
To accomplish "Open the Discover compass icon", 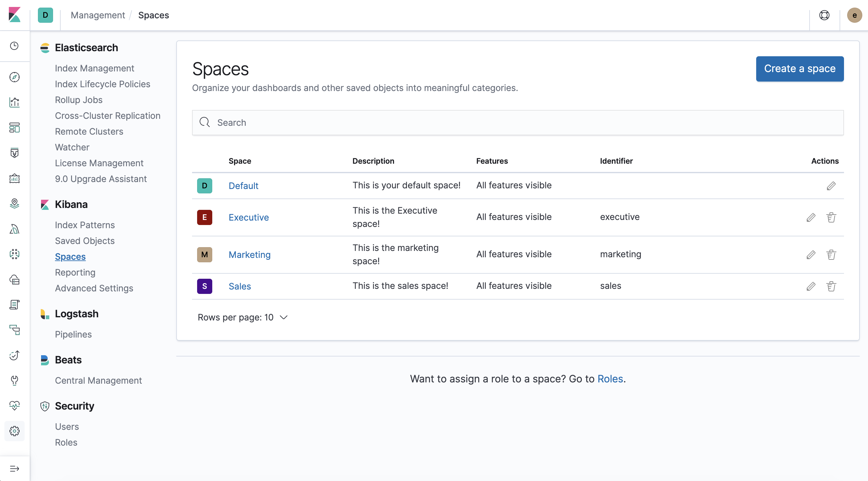I will coord(15,77).
